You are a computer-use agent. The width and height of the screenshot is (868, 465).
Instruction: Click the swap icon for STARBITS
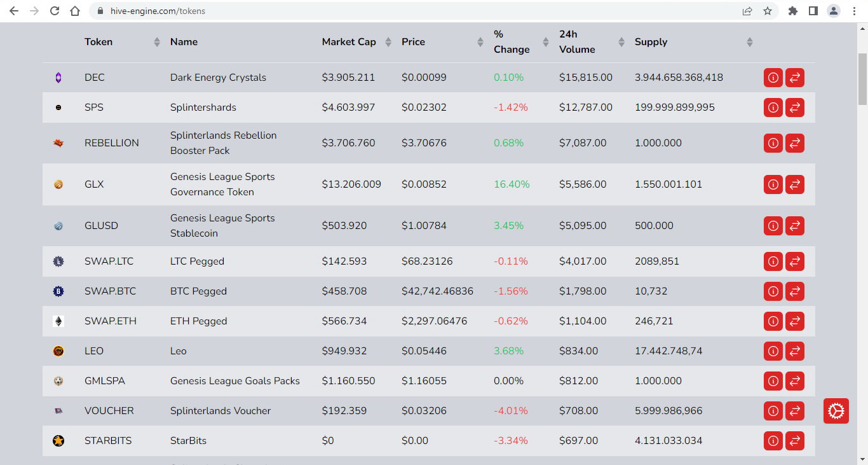point(795,441)
